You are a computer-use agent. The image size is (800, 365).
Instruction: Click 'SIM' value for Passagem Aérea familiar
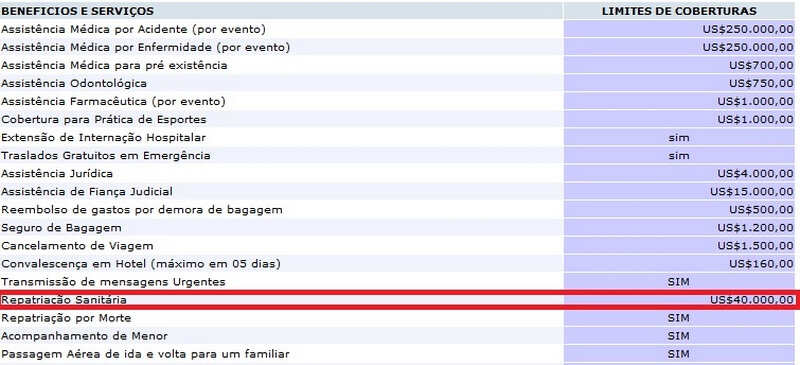679,354
